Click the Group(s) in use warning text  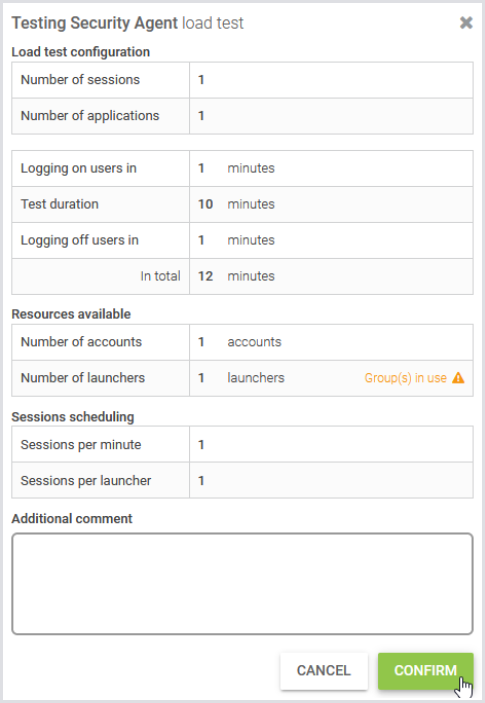click(x=405, y=378)
